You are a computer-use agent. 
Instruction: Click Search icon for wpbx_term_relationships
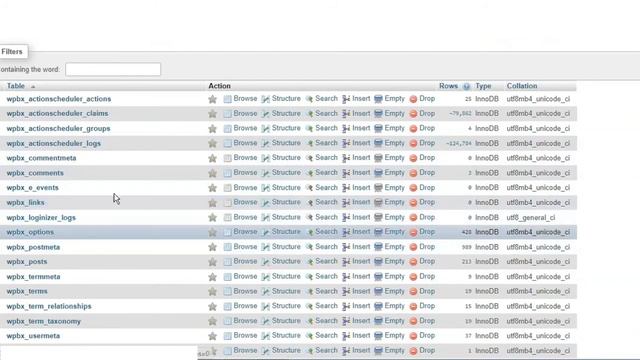[x=309, y=306]
